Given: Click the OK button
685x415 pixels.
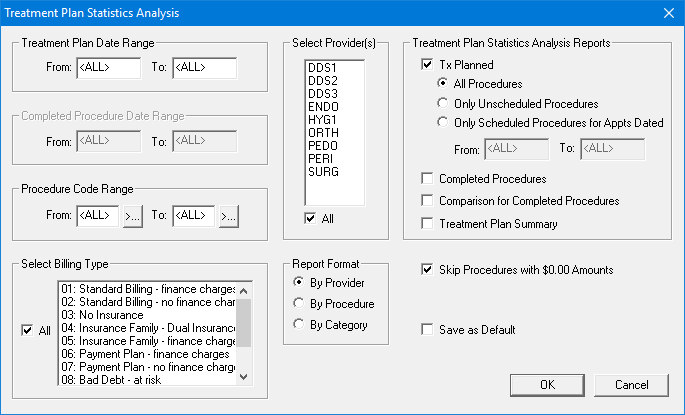Looking at the screenshot, I should (x=547, y=385).
